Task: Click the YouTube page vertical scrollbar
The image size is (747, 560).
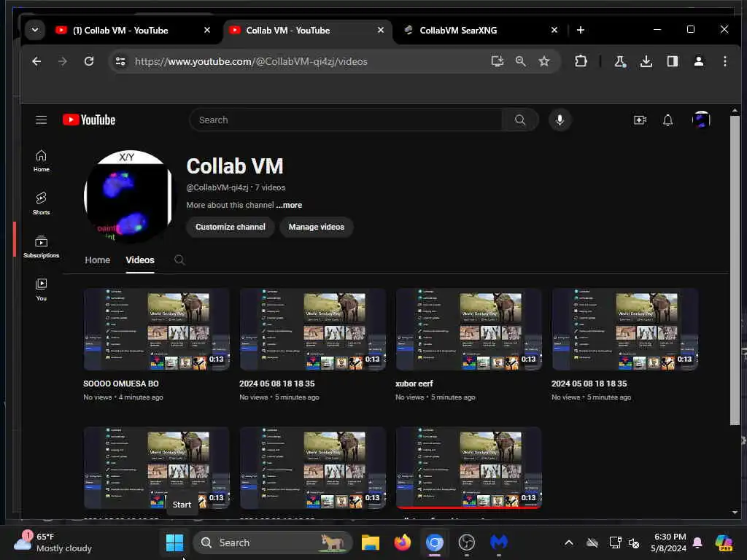Action: pyautogui.click(x=735, y=269)
